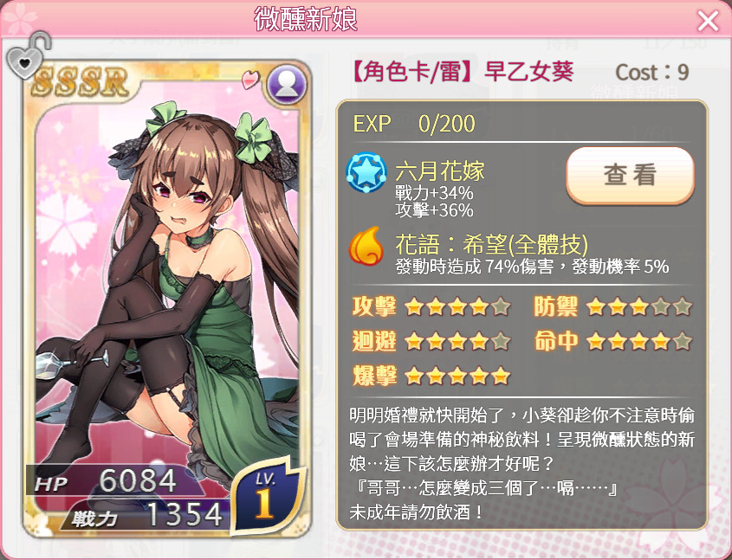
Task: Click the 花語：希望 skill name
Action: click(491, 243)
